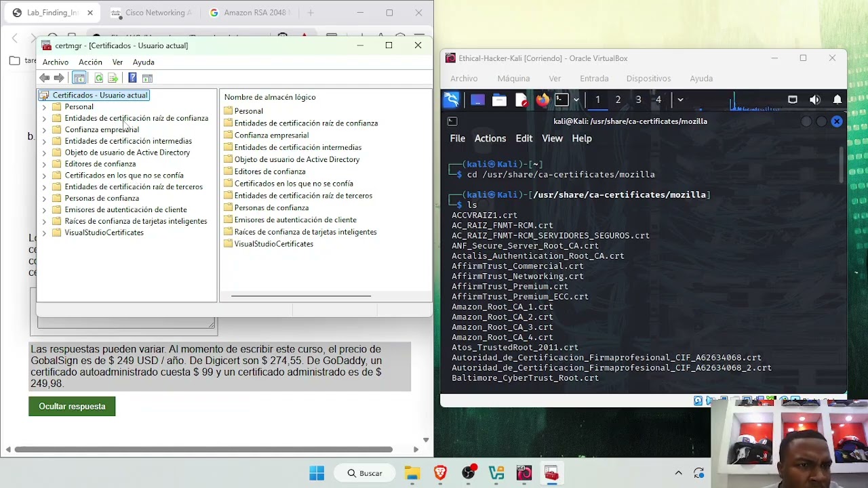Open the Edit menu in the Kali terminal
This screenshot has width=868, height=488.
tap(524, 138)
